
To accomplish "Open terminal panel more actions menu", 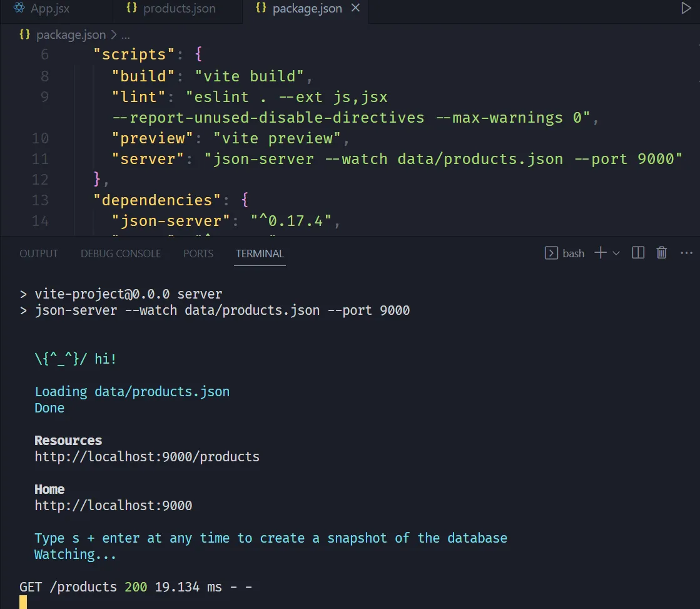I will coord(686,253).
